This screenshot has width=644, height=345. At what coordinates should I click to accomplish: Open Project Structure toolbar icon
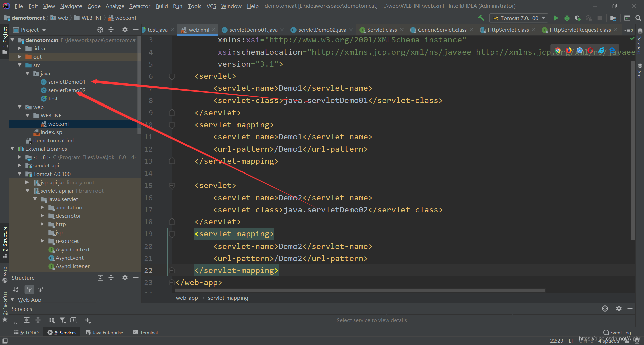point(613,18)
